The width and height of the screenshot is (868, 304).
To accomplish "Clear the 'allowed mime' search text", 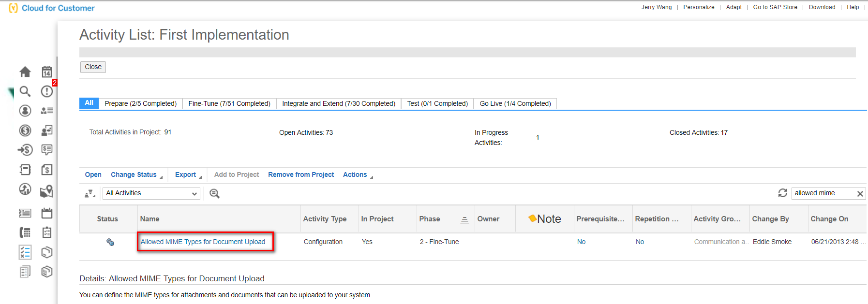I will coord(860,194).
